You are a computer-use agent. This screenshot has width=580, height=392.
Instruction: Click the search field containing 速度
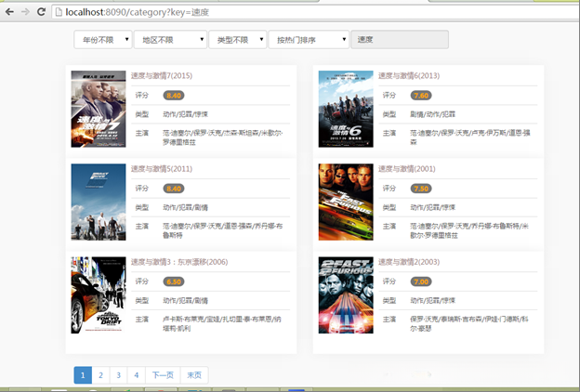401,40
